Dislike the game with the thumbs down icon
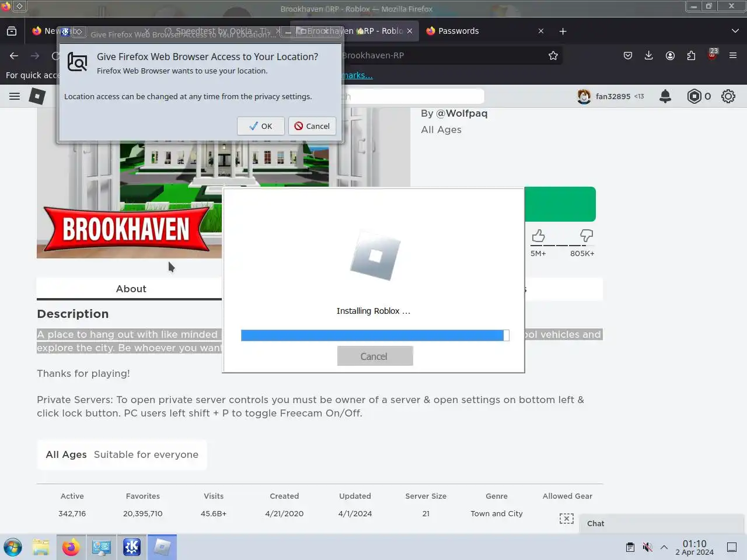Screen dimensions: 747x560 point(586,236)
